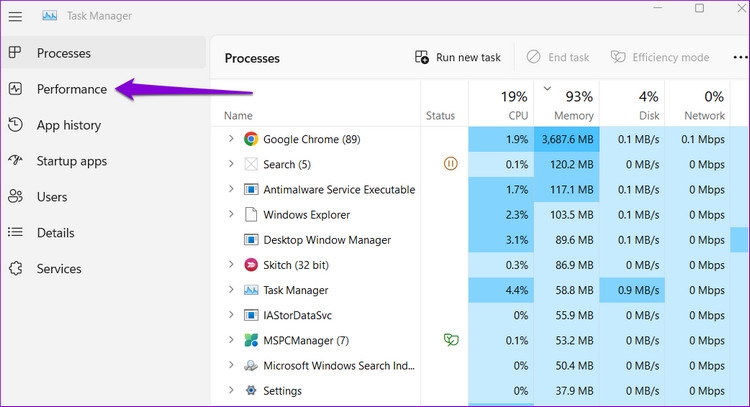The width and height of the screenshot is (750, 407).
Task: Click the Google Chrome process icon
Action: [x=251, y=139]
